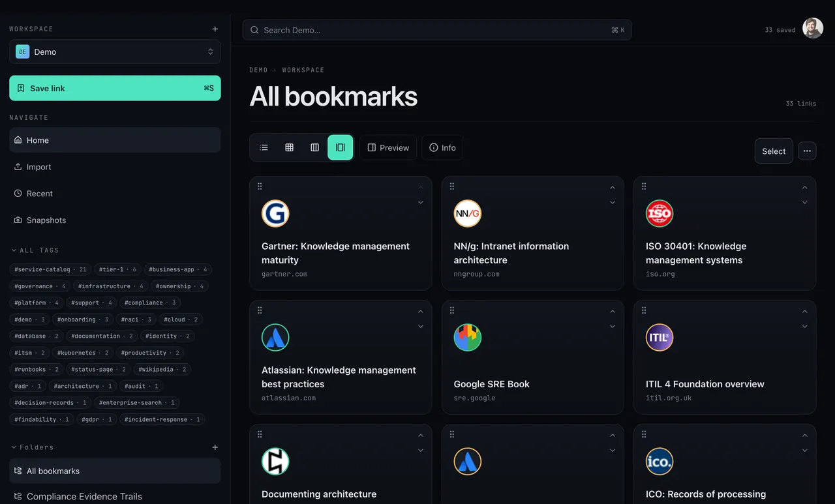Click the Documenting architecture card logo
The height and width of the screenshot is (504, 835).
(275, 461)
